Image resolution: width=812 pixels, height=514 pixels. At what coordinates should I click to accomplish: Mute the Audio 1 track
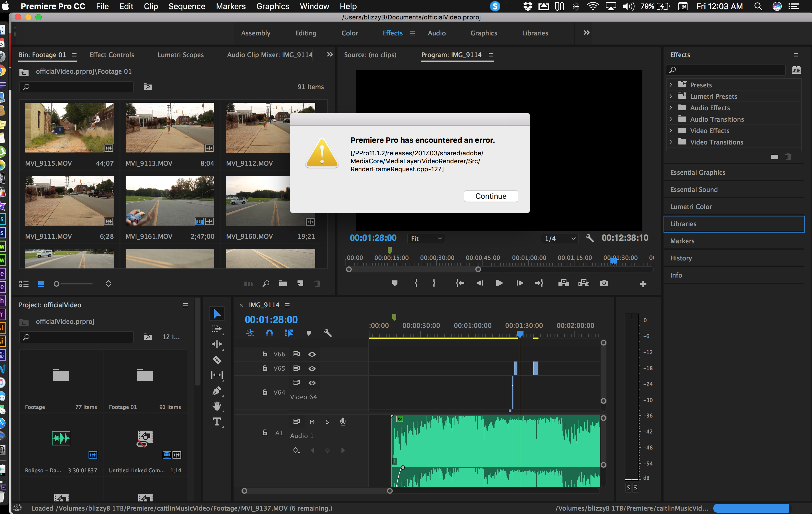pyautogui.click(x=312, y=421)
